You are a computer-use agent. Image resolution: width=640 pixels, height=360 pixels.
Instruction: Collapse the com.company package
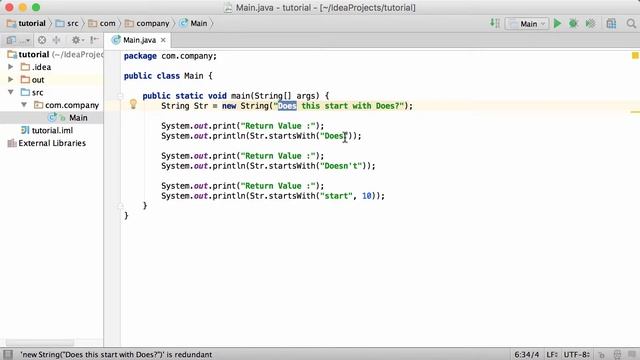tap(24, 104)
